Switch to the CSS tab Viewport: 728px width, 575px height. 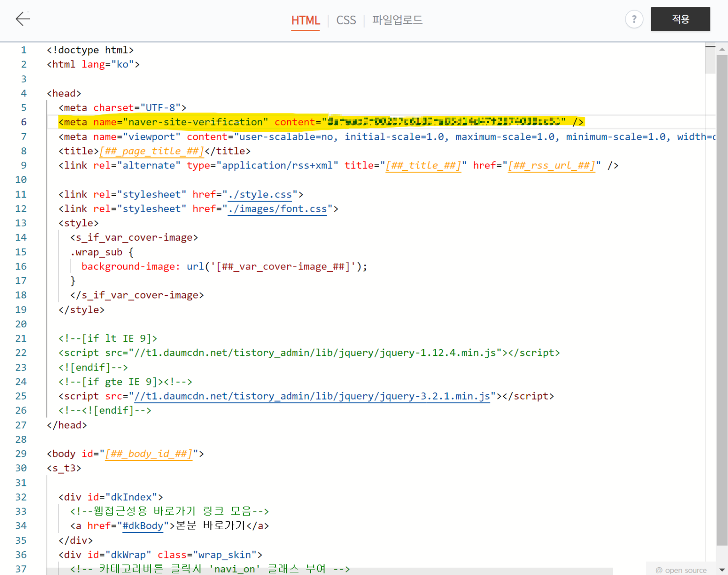coord(346,20)
